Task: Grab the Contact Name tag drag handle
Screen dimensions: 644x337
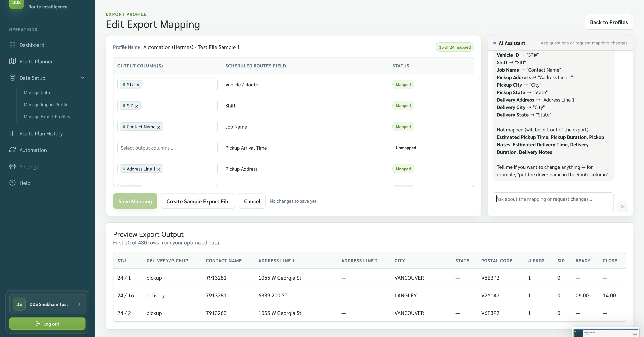Action: point(124,126)
